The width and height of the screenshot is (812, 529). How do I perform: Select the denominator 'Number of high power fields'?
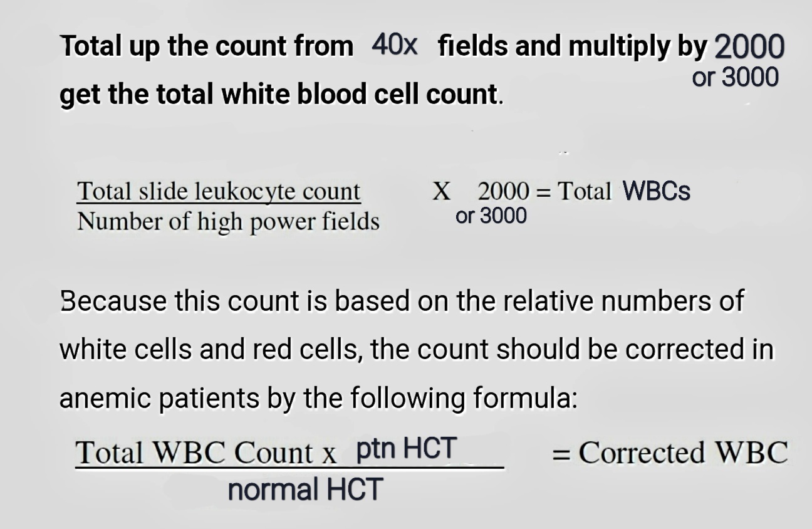(x=228, y=222)
